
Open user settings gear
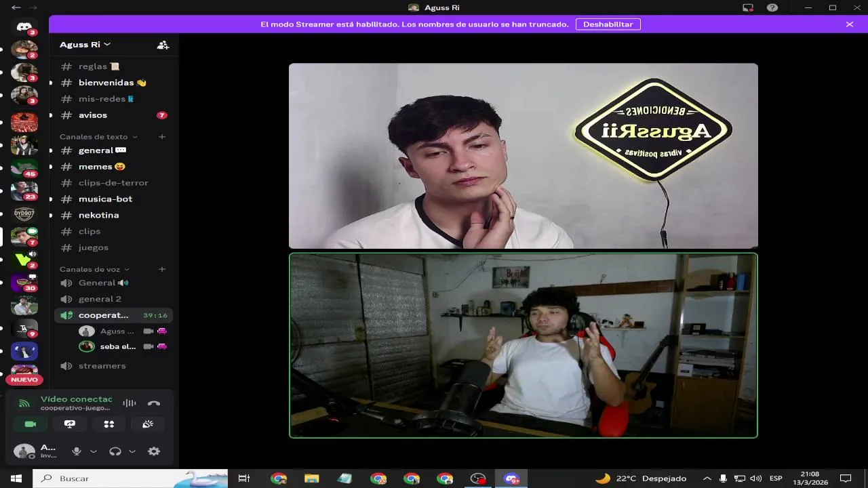(154, 451)
